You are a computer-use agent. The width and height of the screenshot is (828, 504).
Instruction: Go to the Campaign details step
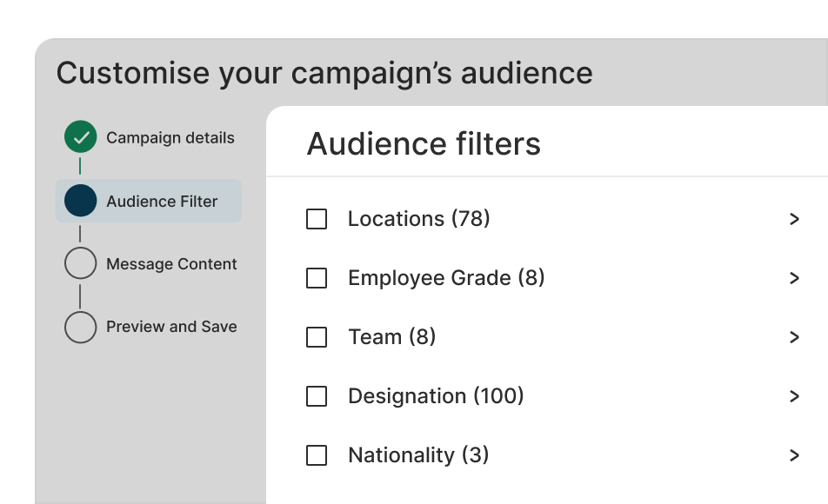click(170, 138)
